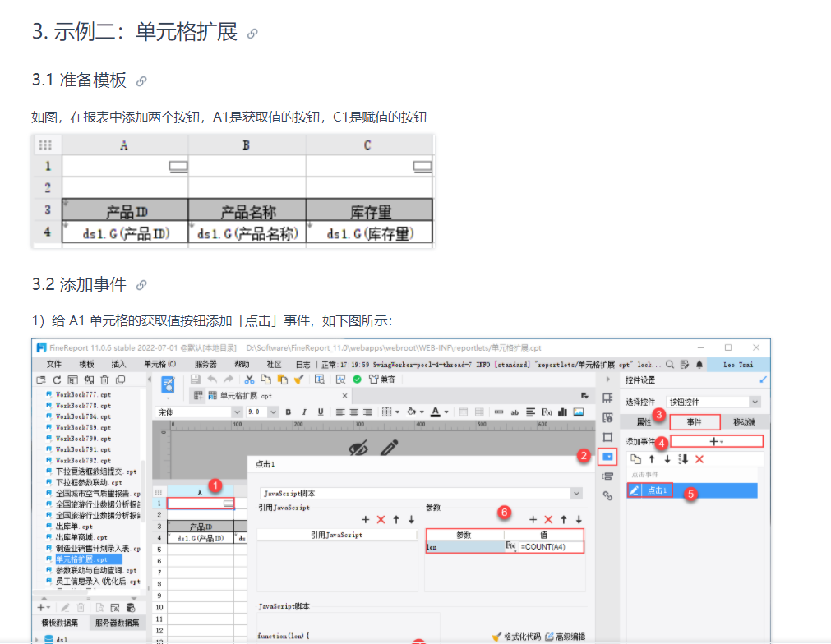This screenshot has height=644, width=831.
Task: Click the notification bell icon
Action: [x=699, y=365]
